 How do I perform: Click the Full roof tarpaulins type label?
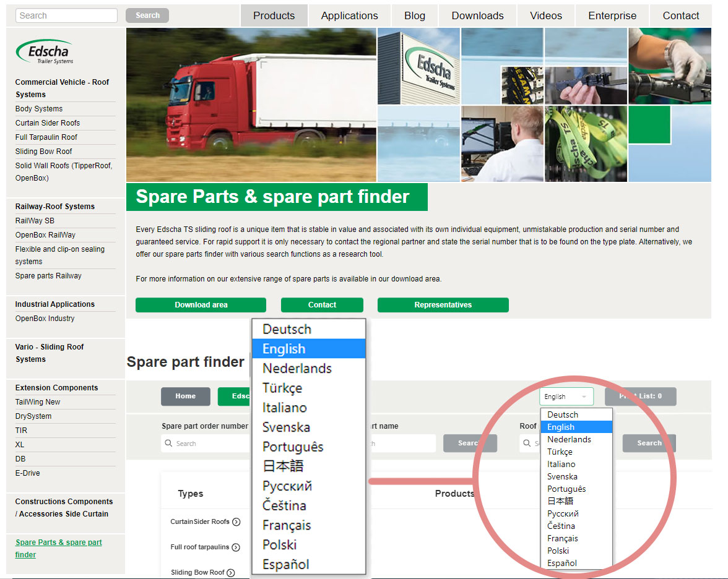pyautogui.click(x=199, y=547)
